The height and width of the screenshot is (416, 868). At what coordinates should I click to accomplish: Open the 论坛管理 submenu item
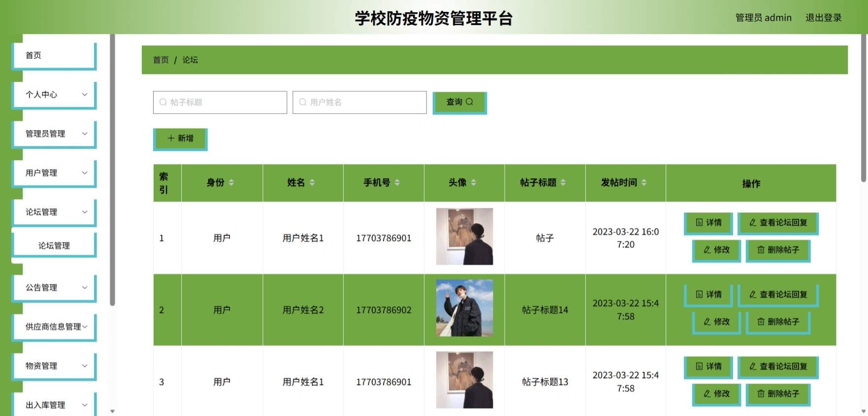(54, 245)
